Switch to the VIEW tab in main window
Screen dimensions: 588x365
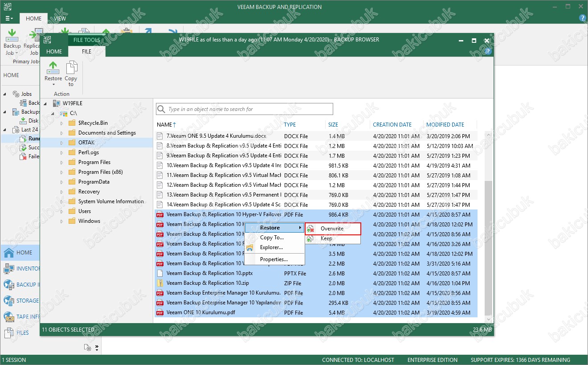point(60,18)
